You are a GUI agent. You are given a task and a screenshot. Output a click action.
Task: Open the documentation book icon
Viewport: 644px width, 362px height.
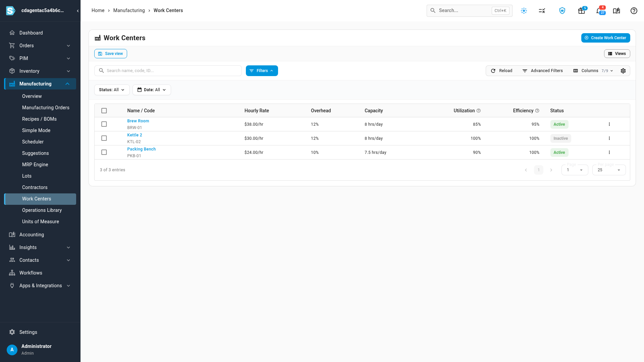pyautogui.click(x=616, y=11)
